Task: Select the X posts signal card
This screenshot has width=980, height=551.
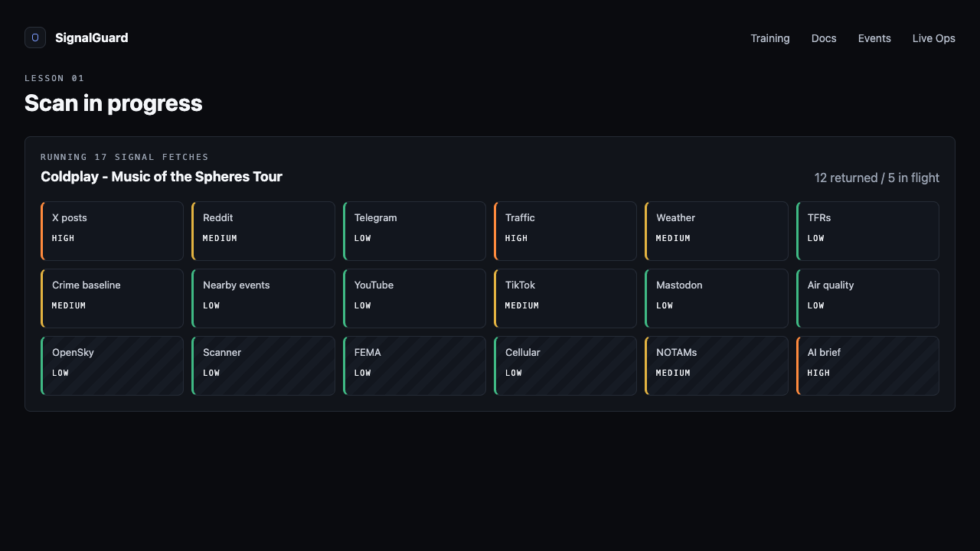Action: tap(112, 231)
